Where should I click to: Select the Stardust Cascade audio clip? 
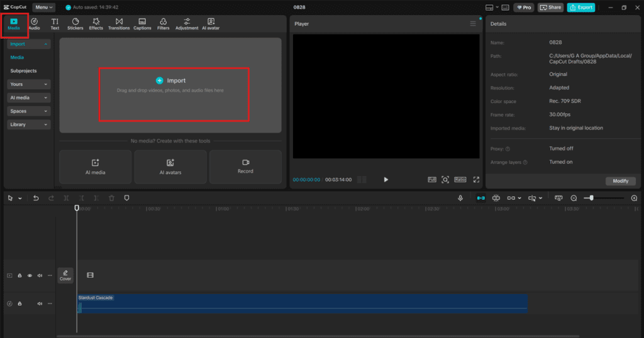point(302,302)
